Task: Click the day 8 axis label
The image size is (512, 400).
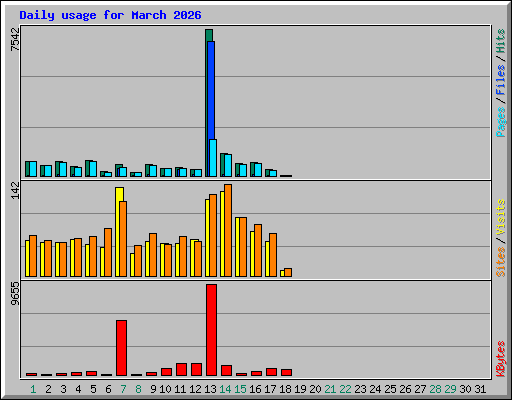Action: 138,389
